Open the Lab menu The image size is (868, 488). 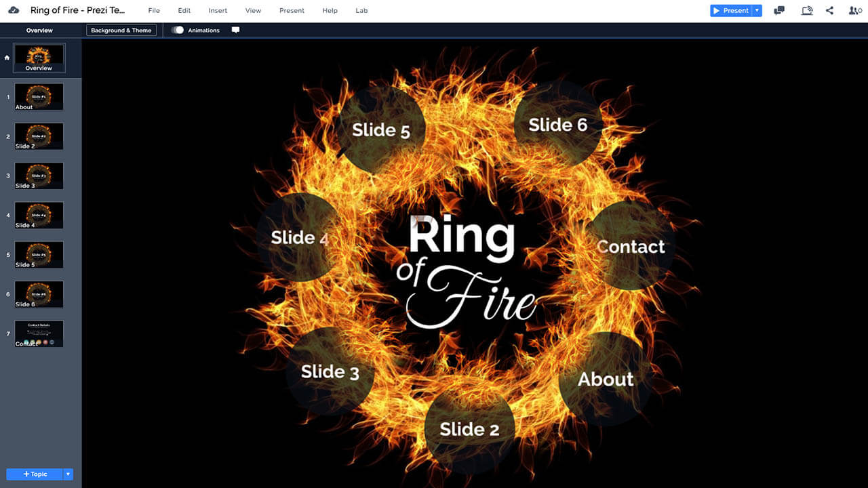(361, 11)
